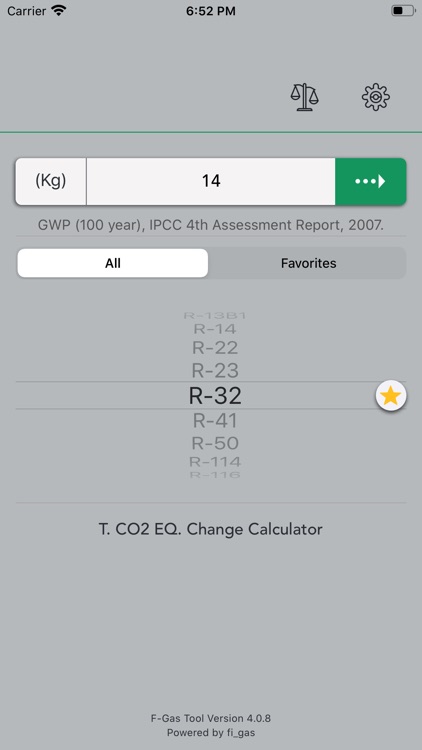This screenshot has height=750, width=422.
Task: Choose R-23 in the refrigerant picker
Action: coord(215,370)
